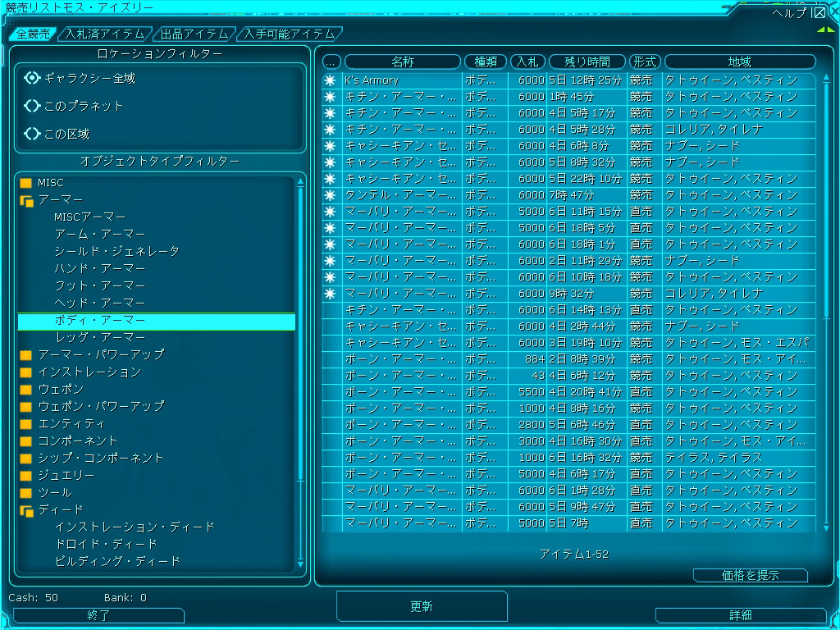Viewport: 840px width, 630px height.
Task: Sort by the 種類 column header
Action: 486,62
